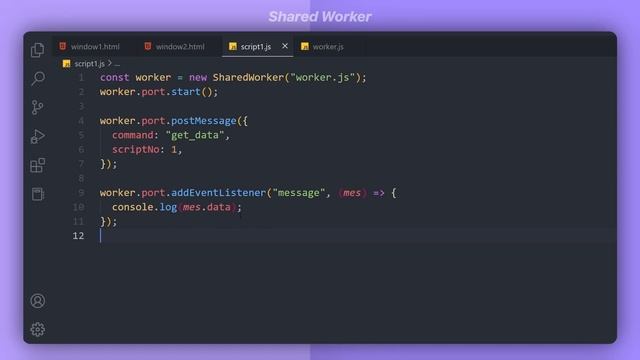Viewport: 640px width, 360px height.
Task: Click the "message" string on line 9
Action: pos(299,193)
